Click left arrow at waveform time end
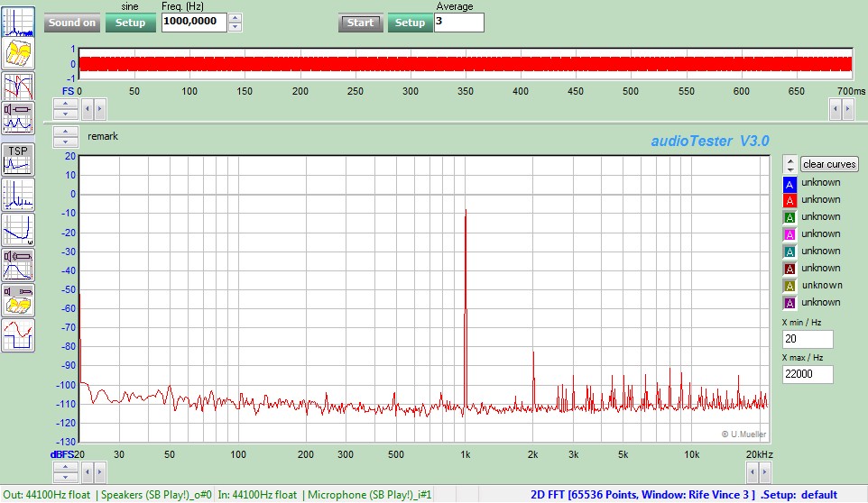The image size is (868, 503). (836, 109)
